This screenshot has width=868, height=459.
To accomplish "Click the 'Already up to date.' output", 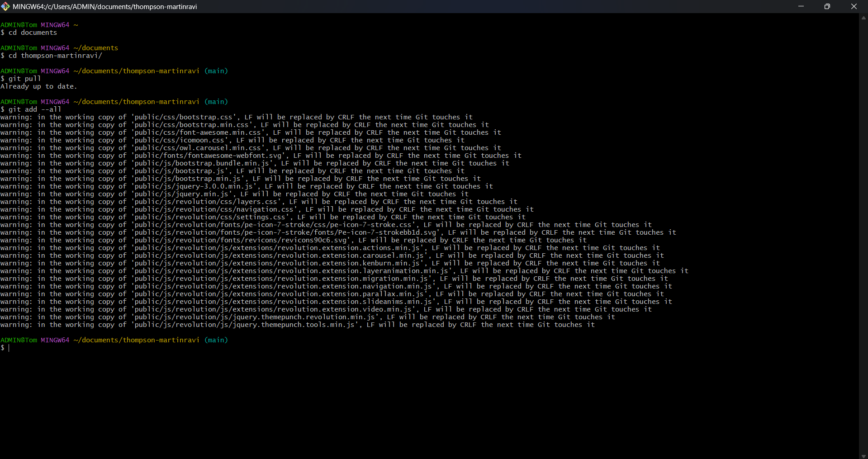I will pyautogui.click(x=39, y=86).
